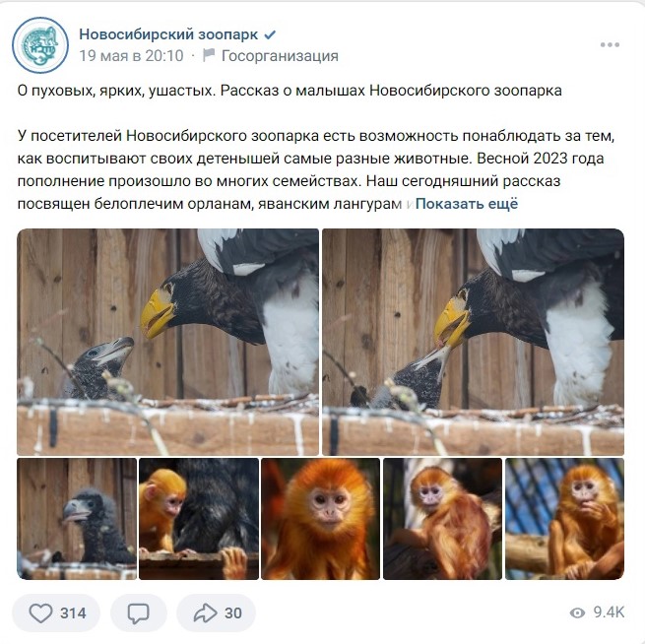Like the post with the heart icon

click(x=40, y=613)
